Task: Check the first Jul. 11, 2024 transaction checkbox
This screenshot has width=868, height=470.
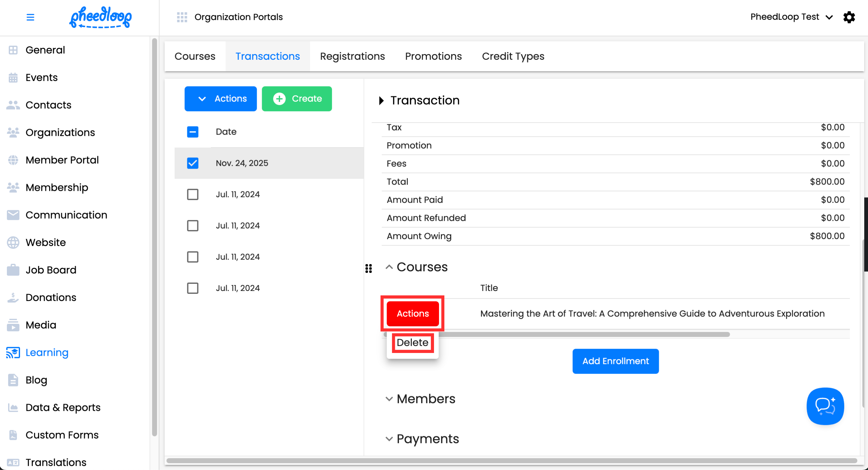Action: tap(193, 194)
